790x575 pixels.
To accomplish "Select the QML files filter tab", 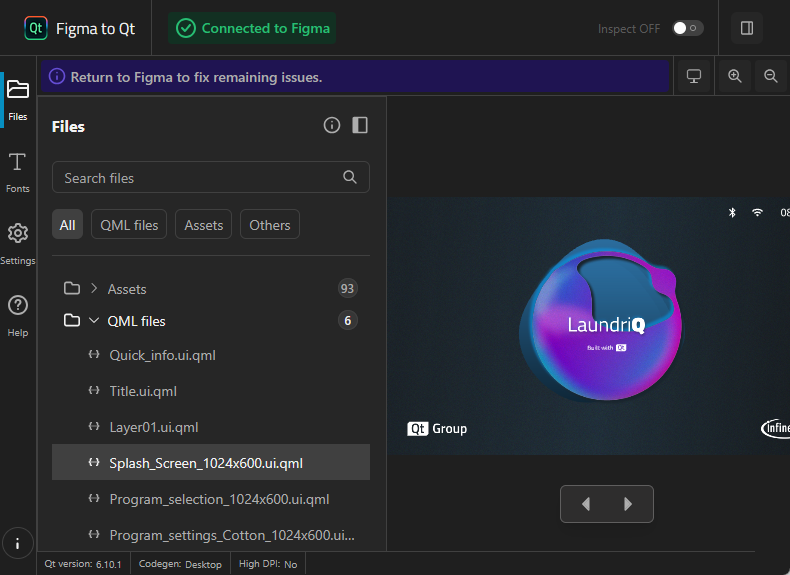I will click(129, 225).
